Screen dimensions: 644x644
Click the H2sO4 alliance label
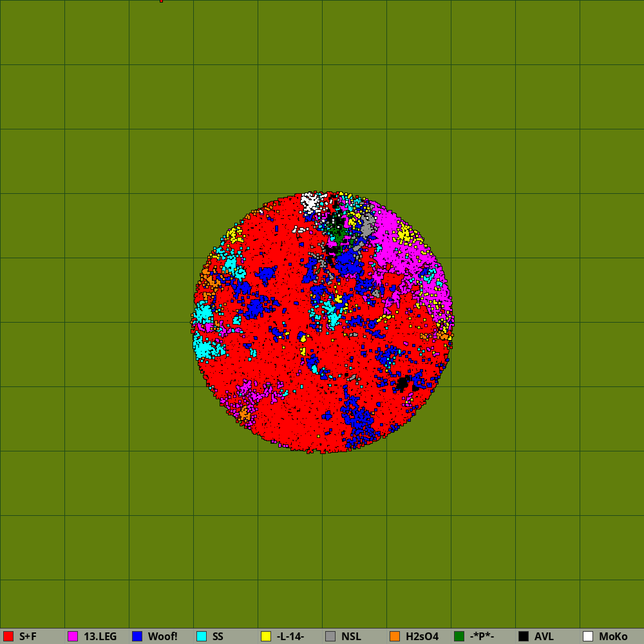(422, 637)
